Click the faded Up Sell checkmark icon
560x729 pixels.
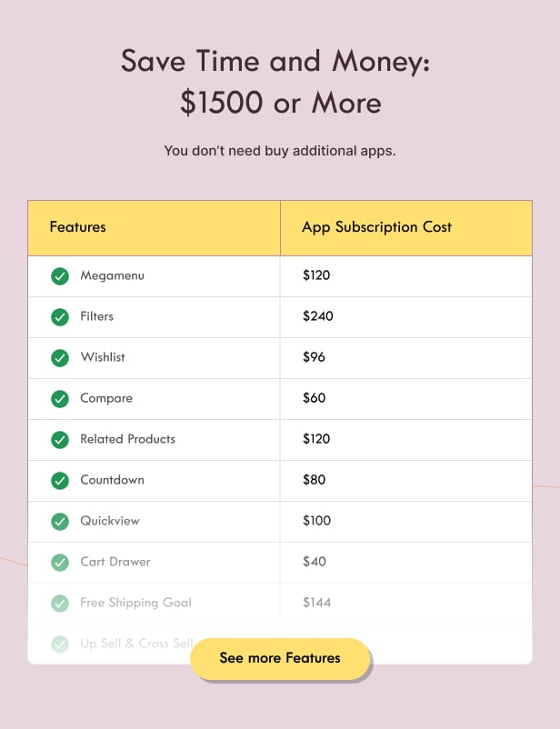(x=59, y=644)
